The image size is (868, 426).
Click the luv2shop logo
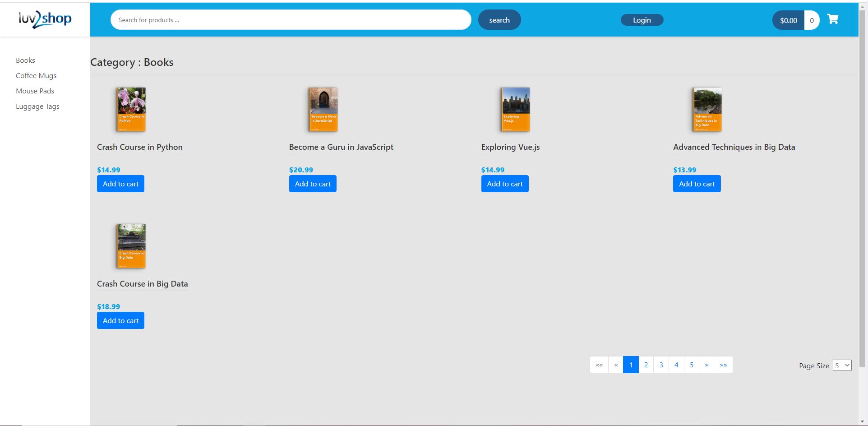pos(45,19)
